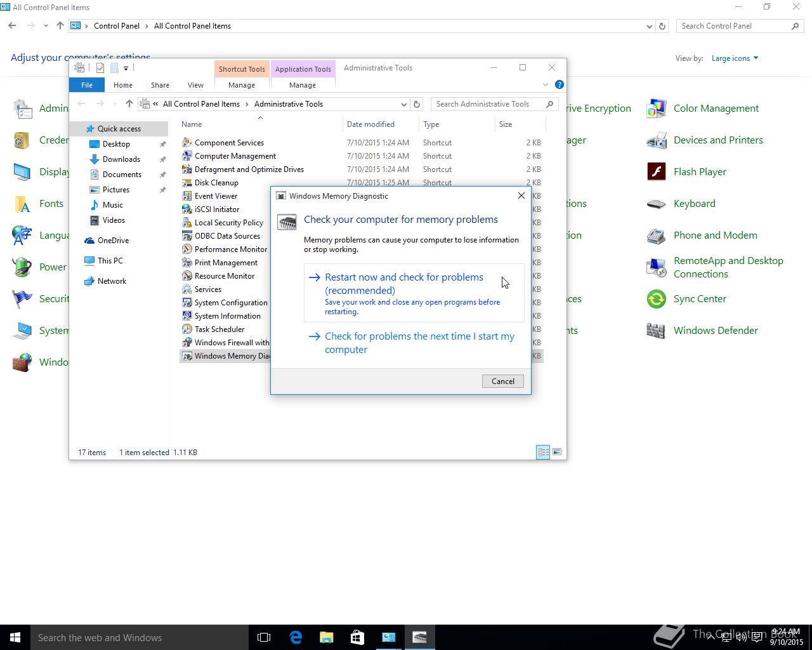The width and height of the screenshot is (812, 650).
Task: Open the File menu tab
Action: pos(87,85)
